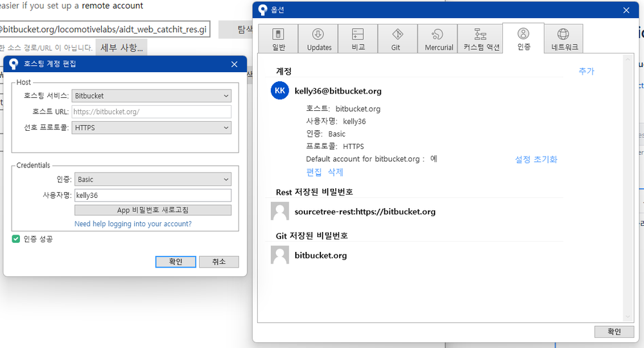Open the 호스팅 서비스 Bitbucket dropdown
The height and width of the screenshot is (348, 644).
click(x=151, y=95)
